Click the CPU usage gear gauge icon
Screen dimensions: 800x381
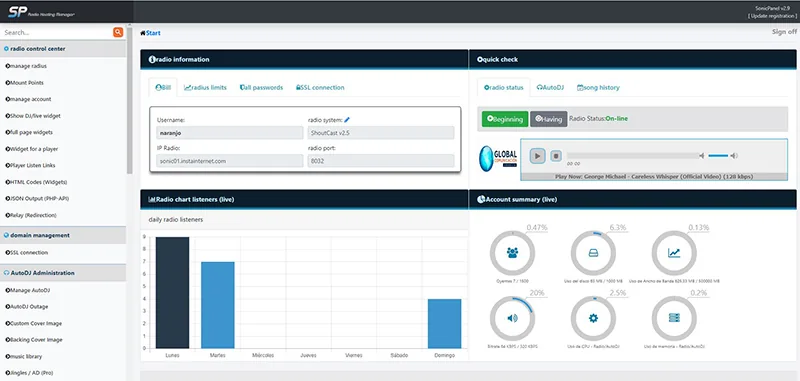593,318
